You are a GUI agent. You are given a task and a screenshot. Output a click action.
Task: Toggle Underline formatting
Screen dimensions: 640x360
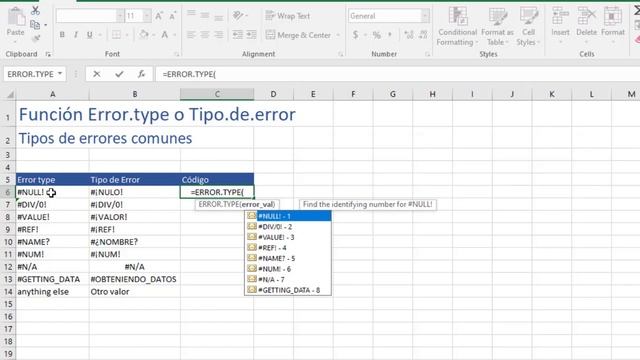tap(89, 35)
